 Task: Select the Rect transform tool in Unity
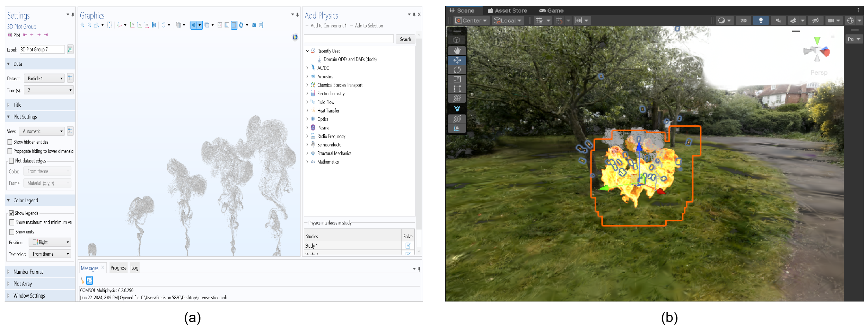(457, 89)
